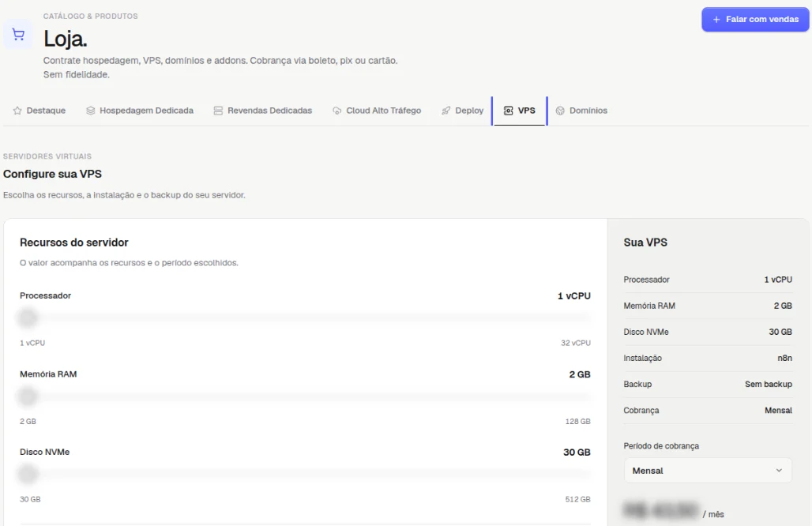Image resolution: width=812 pixels, height=526 pixels.
Task: Click the '30 GB' Disco NVMe summary value
Action: 780,332
